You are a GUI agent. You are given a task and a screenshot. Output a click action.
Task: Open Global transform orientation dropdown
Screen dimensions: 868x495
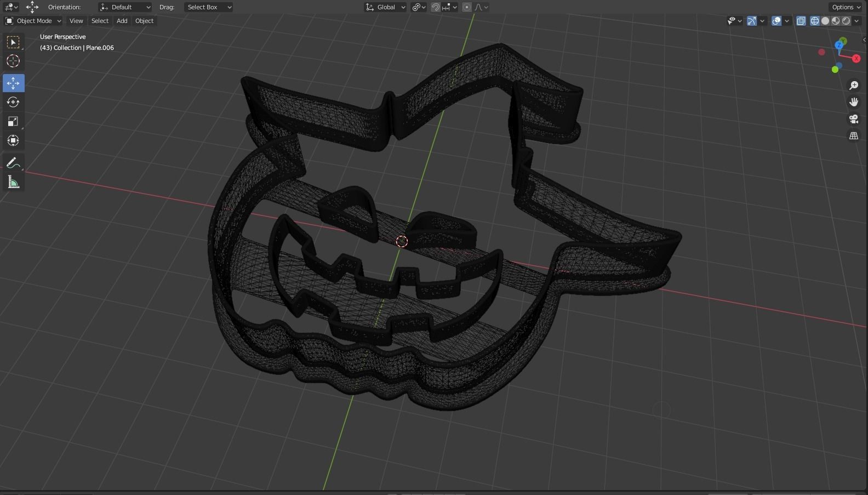click(386, 7)
